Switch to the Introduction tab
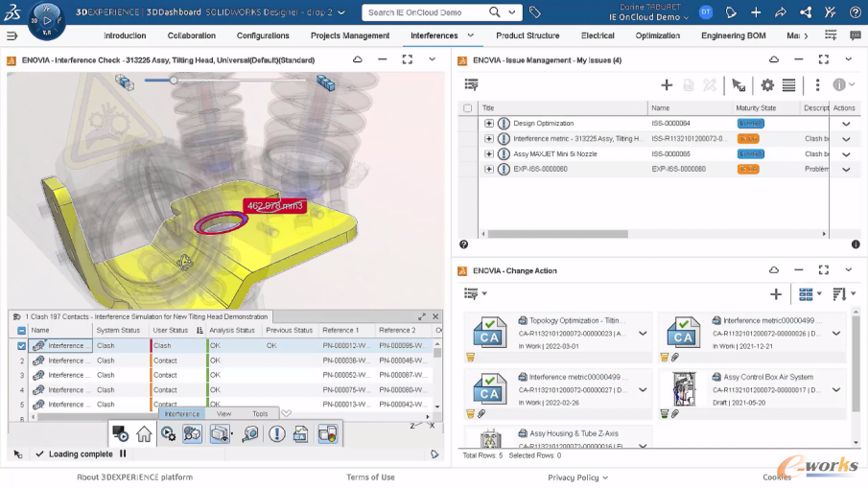The height and width of the screenshot is (488, 868). (125, 35)
